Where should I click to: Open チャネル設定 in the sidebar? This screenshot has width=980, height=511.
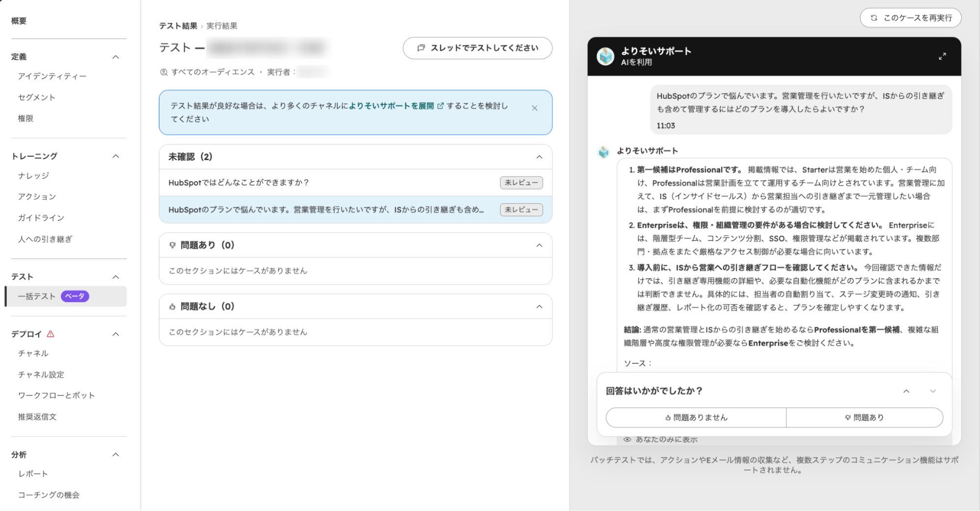(x=41, y=375)
